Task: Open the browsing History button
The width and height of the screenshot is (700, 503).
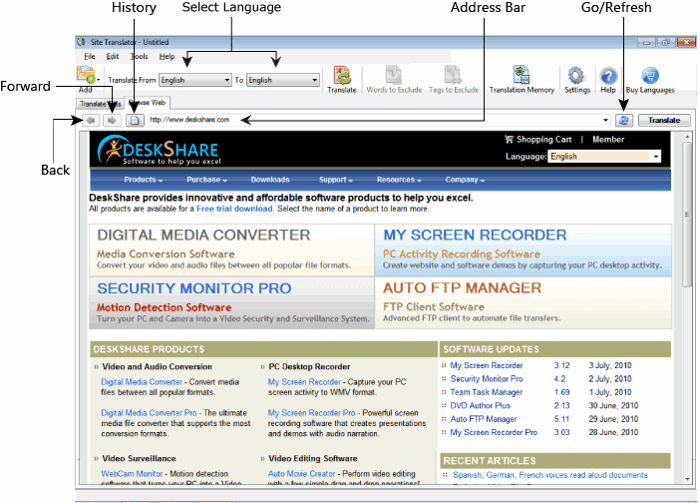Action: [x=135, y=121]
